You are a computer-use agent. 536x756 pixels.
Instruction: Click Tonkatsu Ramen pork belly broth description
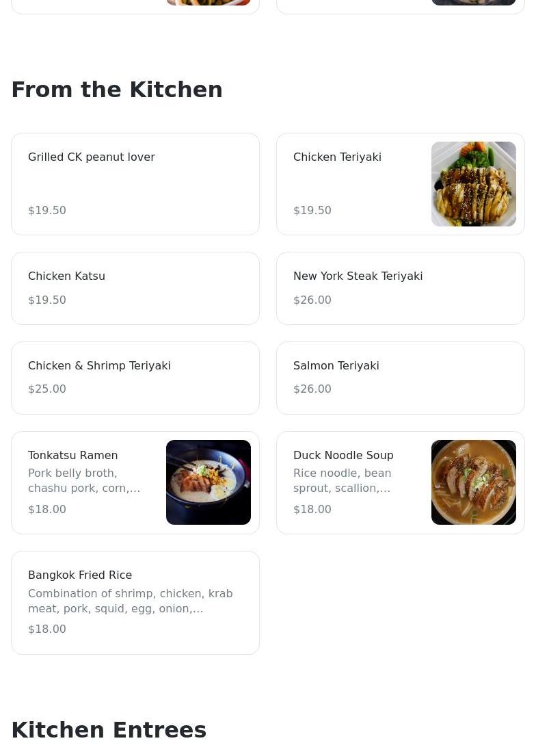pos(84,480)
